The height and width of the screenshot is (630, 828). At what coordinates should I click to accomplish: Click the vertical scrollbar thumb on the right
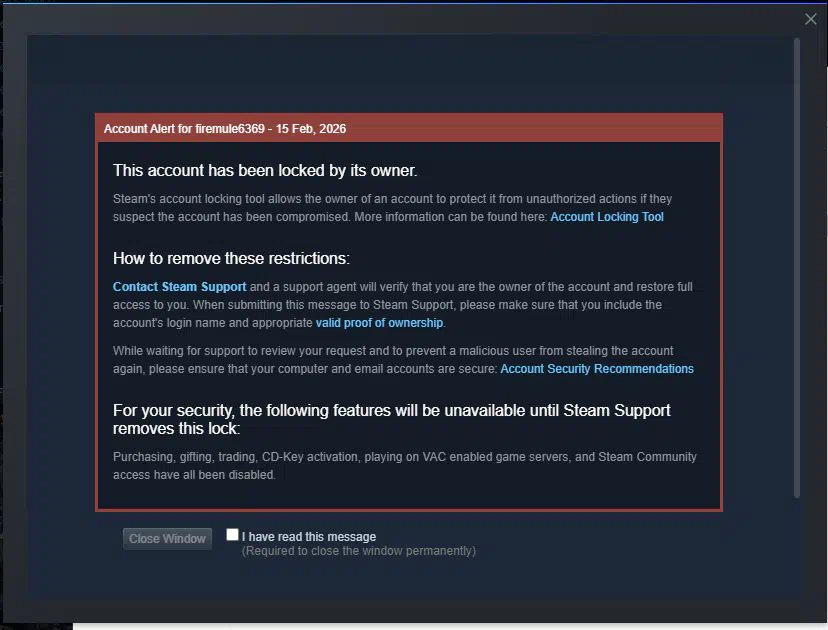tap(797, 268)
